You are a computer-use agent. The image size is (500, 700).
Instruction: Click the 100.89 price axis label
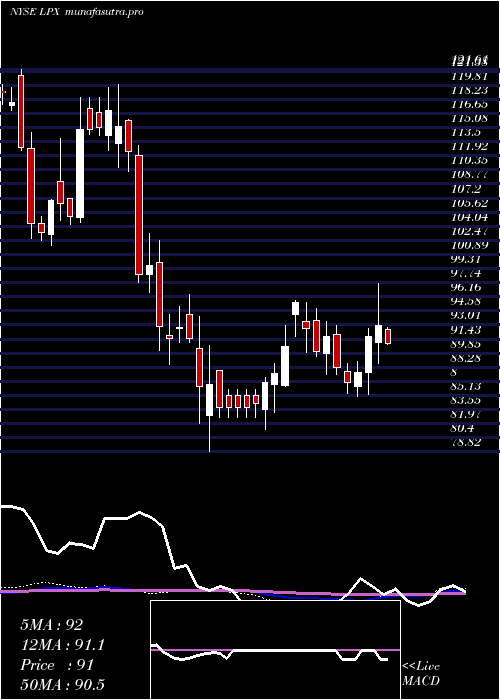point(469,245)
